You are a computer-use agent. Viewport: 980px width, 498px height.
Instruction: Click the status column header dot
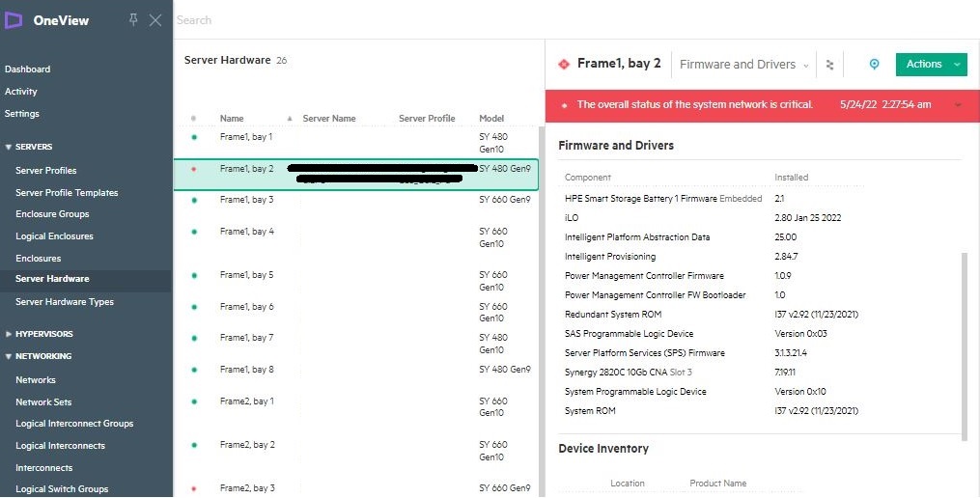click(x=193, y=119)
